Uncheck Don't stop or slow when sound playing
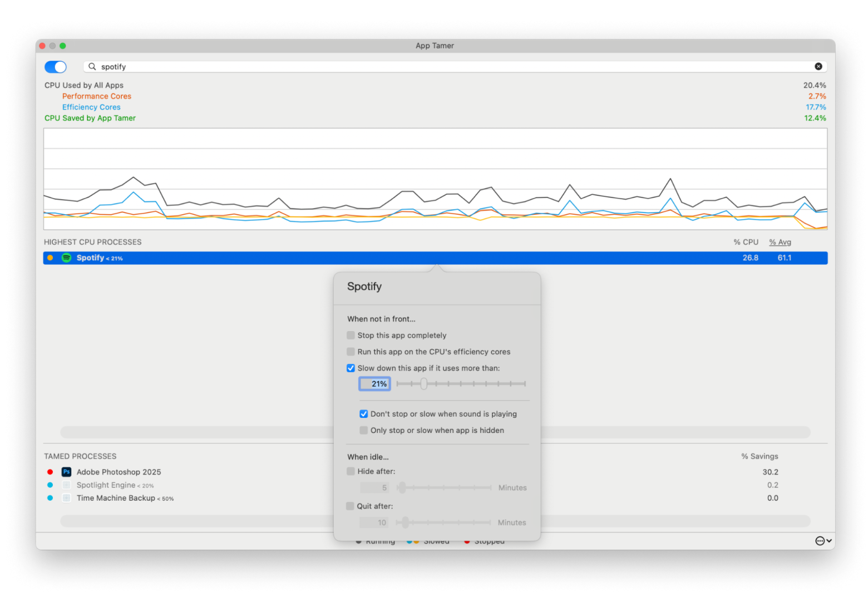868x602 pixels. pyautogui.click(x=363, y=414)
